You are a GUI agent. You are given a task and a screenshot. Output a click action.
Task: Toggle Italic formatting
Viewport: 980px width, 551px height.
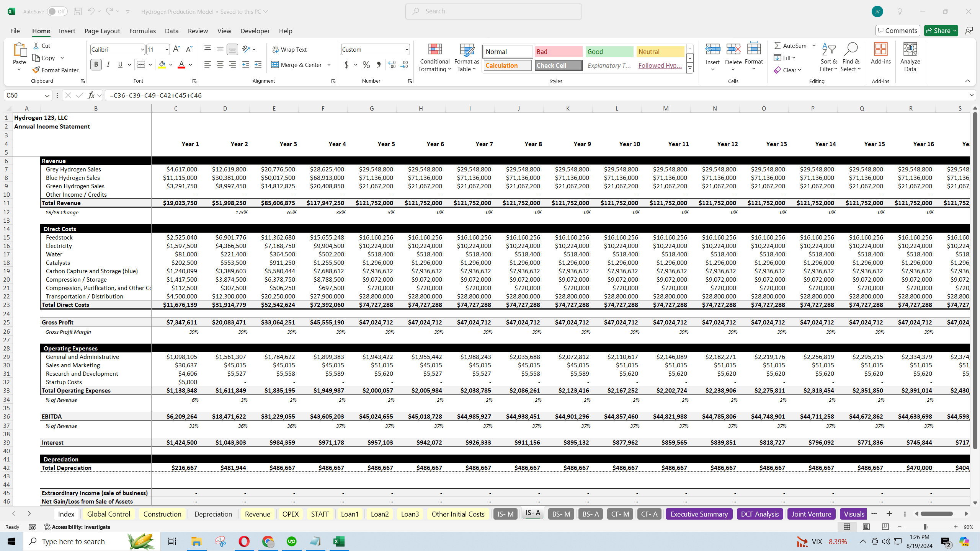(108, 65)
